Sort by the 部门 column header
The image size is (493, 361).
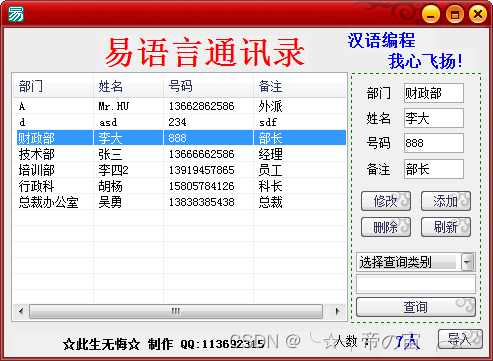[53, 86]
